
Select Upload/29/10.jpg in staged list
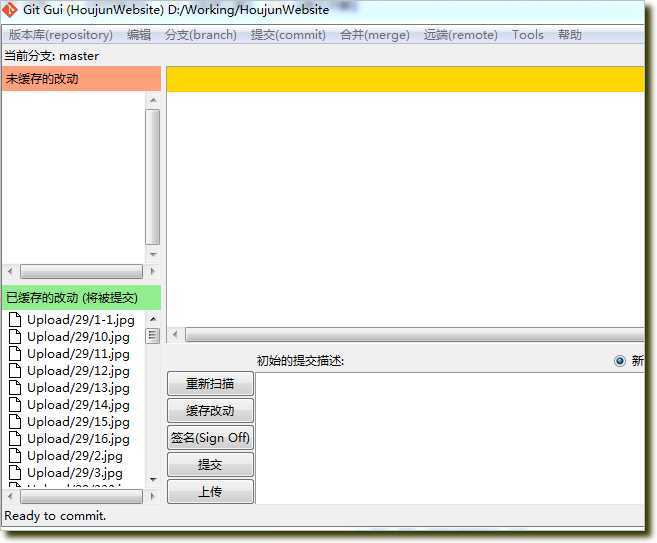(x=78, y=337)
